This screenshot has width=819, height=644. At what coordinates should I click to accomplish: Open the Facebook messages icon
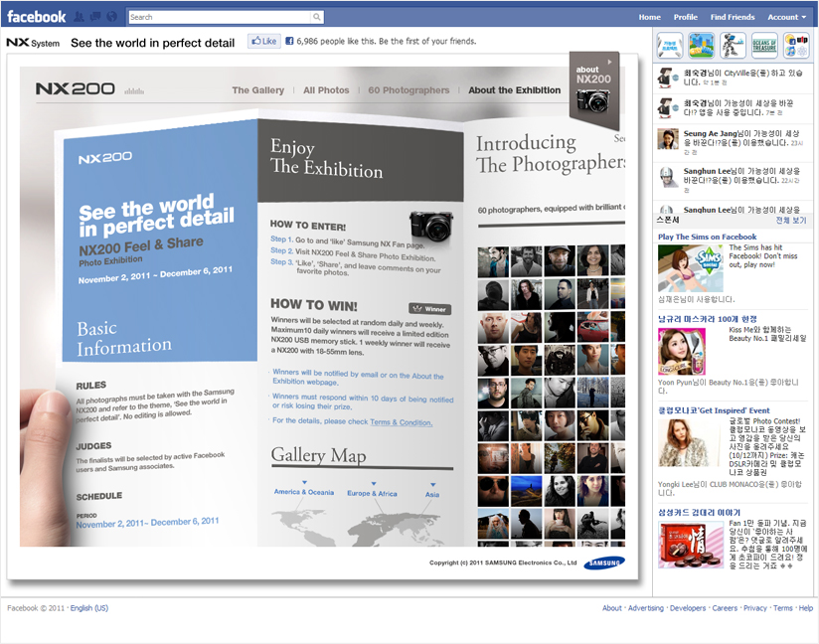pos(95,17)
